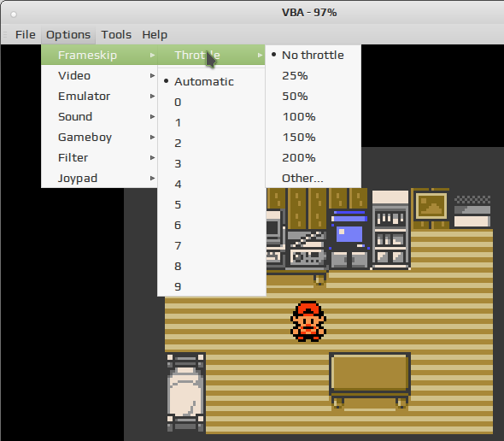
Task: Set frameskip to 5
Action: [212, 204]
